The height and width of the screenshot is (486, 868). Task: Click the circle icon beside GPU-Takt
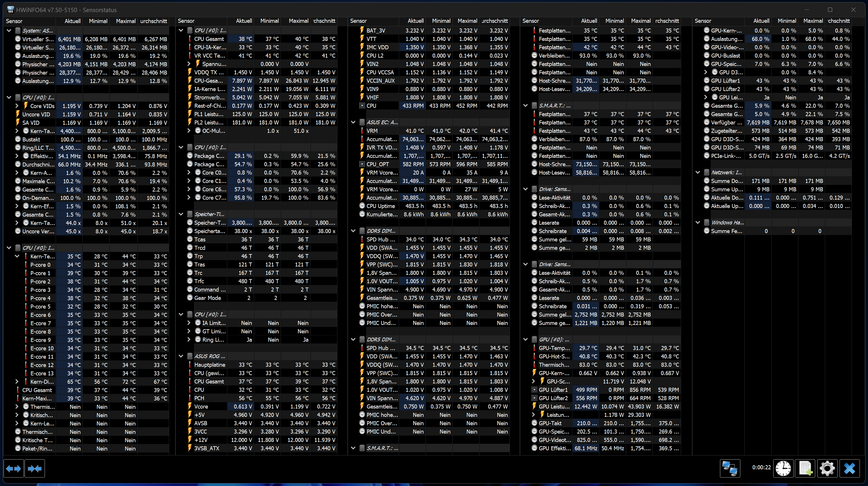[534, 423]
